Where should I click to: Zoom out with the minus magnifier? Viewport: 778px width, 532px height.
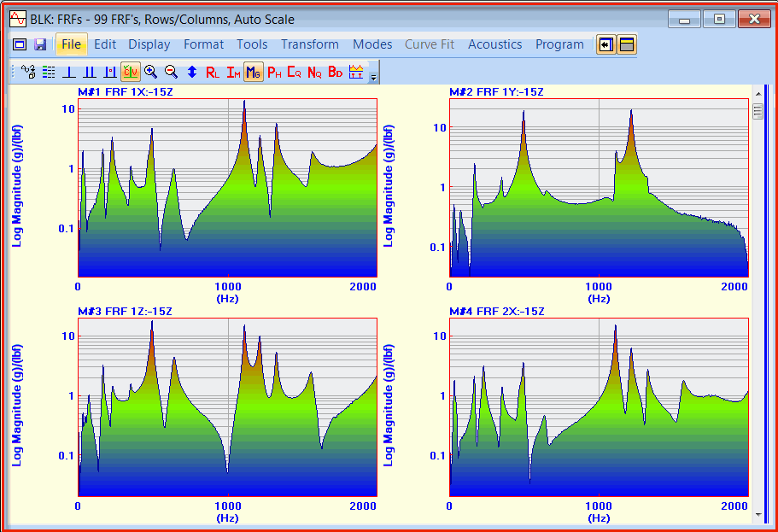(x=171, y=72)
